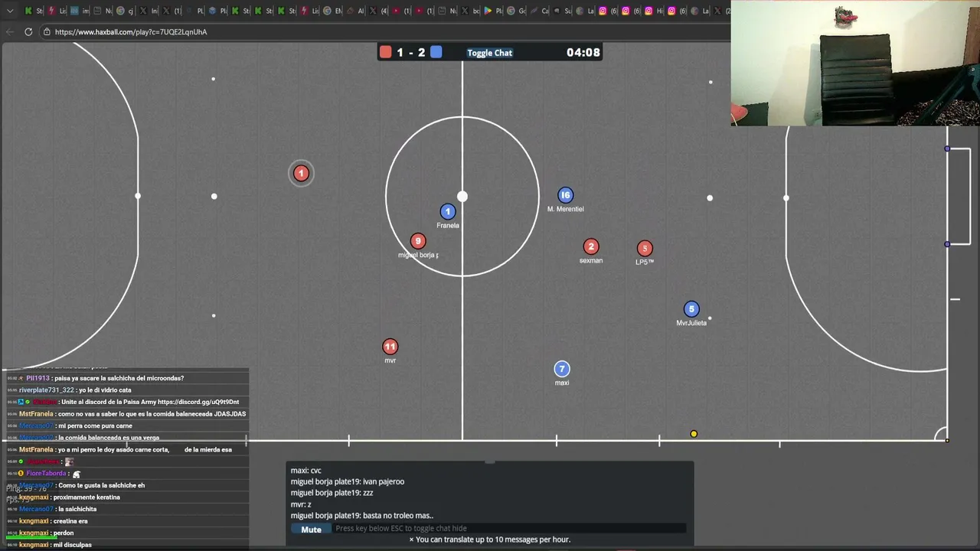This screenshot has width=980, height=551.
Task: Select the highlighted red player 1 disc
Action: [301, 174]
